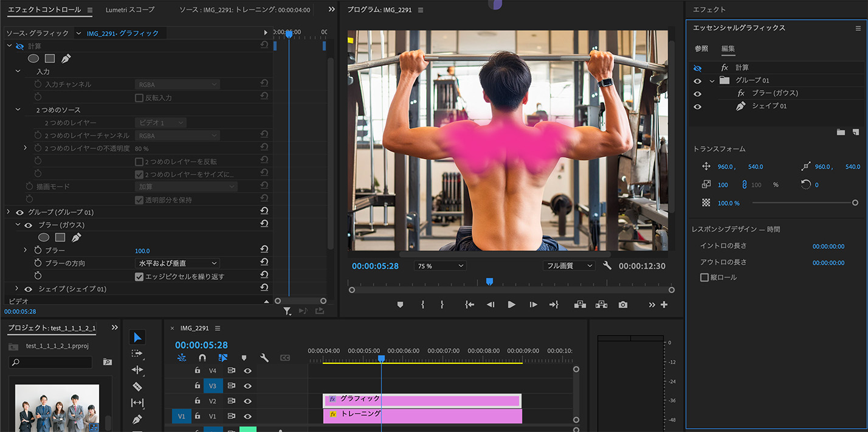Open the 描画モード dropdown showing 加算
This screenshot has height=432, width=868.
click(176, 186)
